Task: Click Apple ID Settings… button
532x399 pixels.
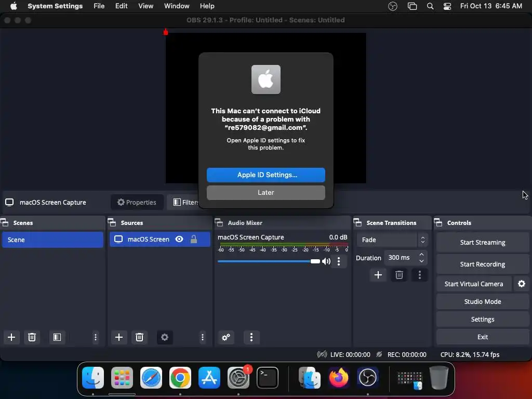Action: (x=266, y=175)
